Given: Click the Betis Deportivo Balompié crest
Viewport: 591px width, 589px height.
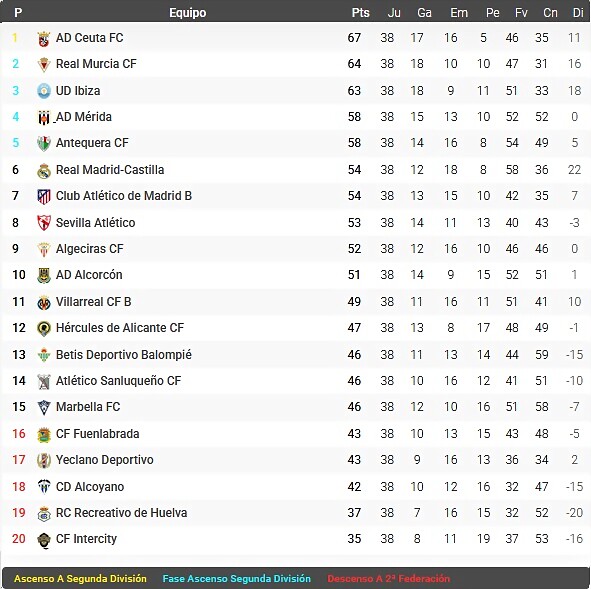Looking at the screenshot, I should pos(44,355).
